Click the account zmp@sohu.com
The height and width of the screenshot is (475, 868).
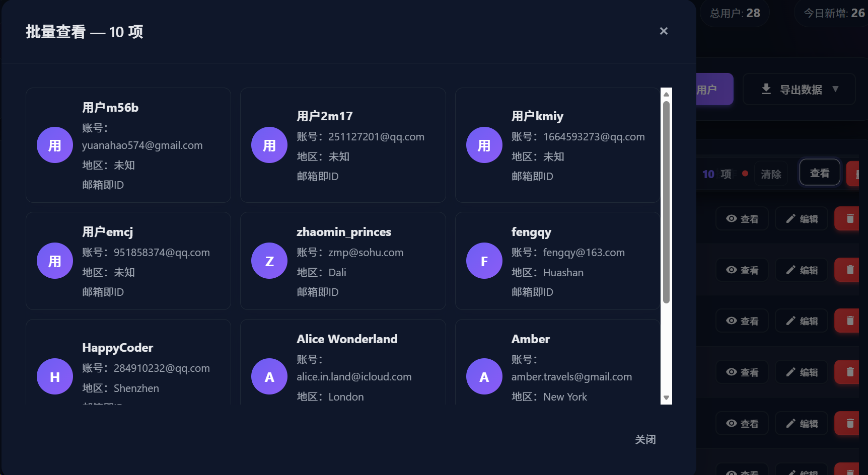(x=366, y=252)
